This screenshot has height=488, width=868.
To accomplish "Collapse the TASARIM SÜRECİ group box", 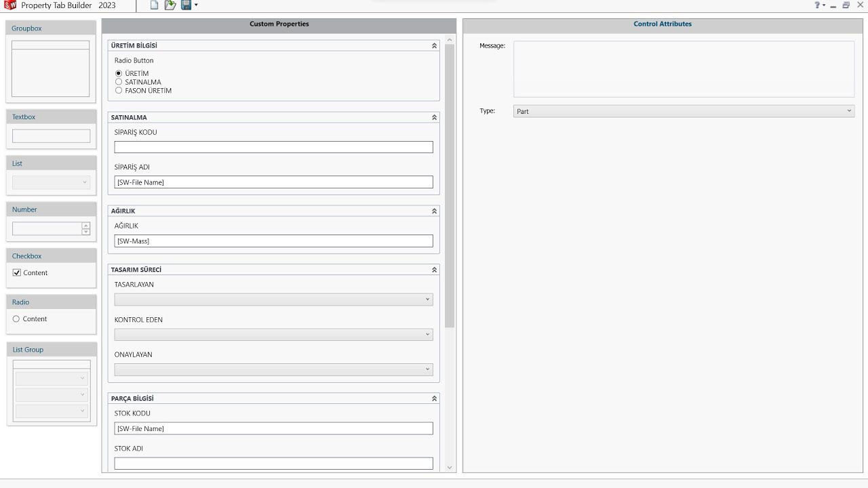I will pyautogui.click(x=434, y=270).
